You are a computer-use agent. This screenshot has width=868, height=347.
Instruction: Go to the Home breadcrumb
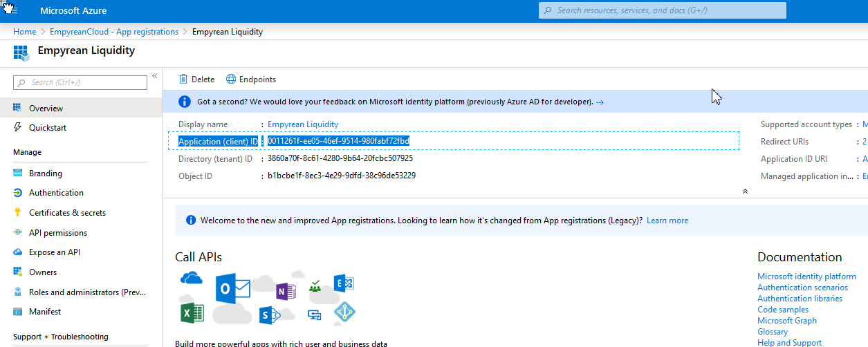tap(24, 32)
